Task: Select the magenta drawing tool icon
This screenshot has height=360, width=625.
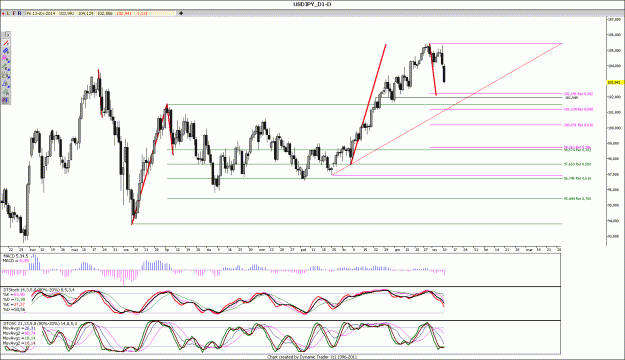Action: pos(6,59)
